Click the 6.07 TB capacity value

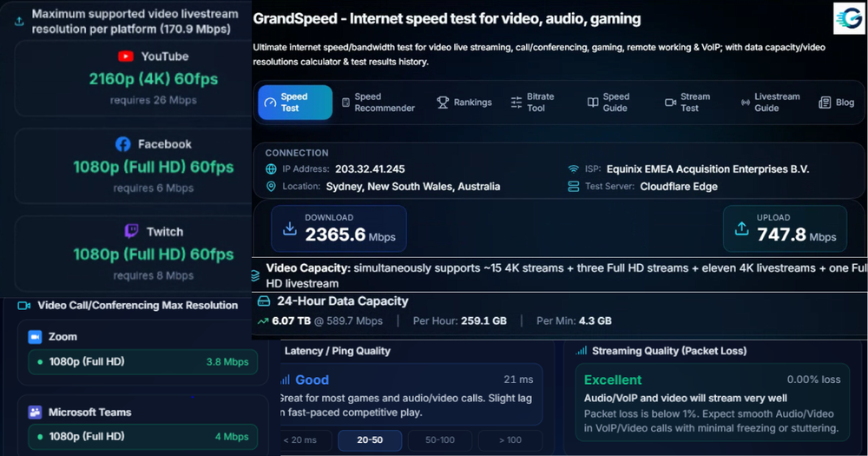[291, 321]
